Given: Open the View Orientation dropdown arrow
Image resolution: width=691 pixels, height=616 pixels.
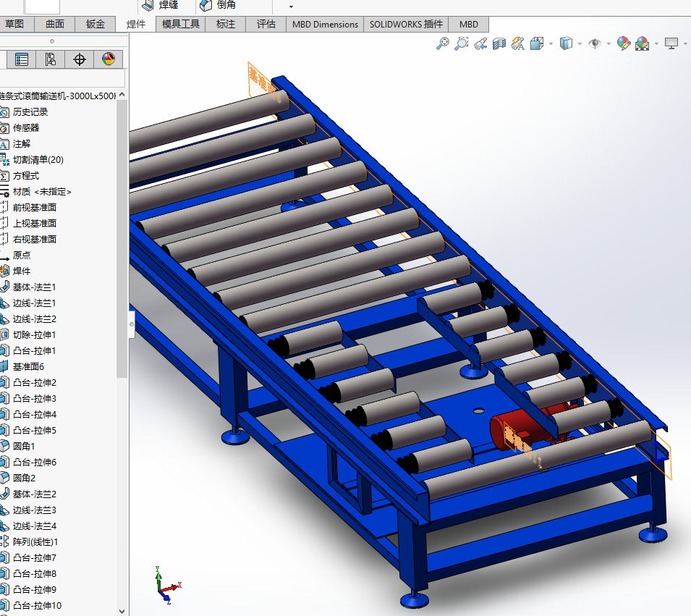Looking at the screenshot, I should coord(551,44).
